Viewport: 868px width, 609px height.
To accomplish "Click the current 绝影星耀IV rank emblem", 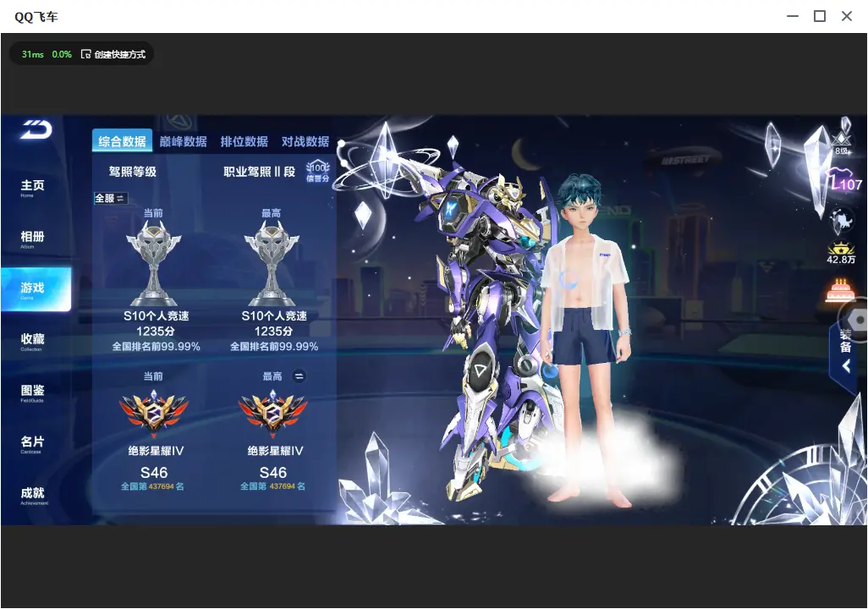I will 154,413.
